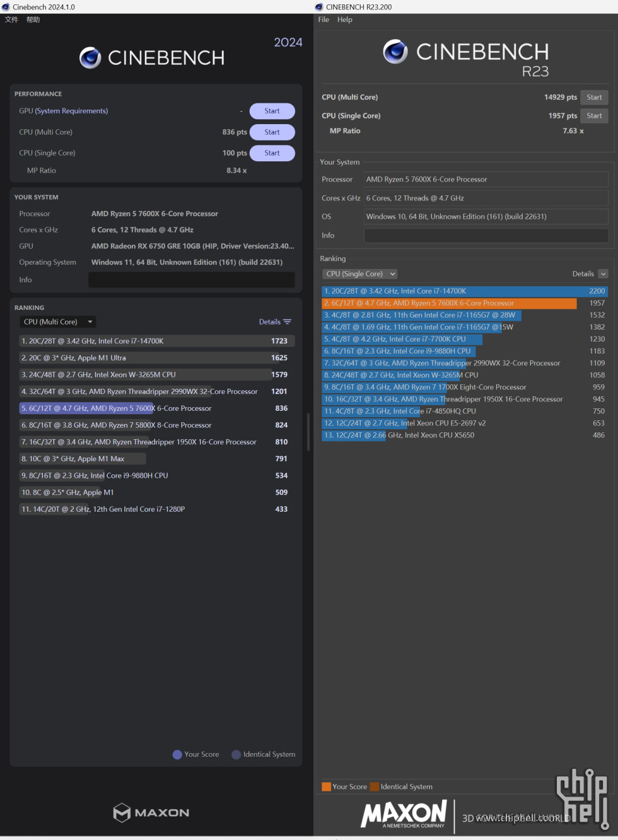This screenshot has height=840, width=618.
Task: Click the Cinebench R23 title bar app icon
Action: point(319,7)
